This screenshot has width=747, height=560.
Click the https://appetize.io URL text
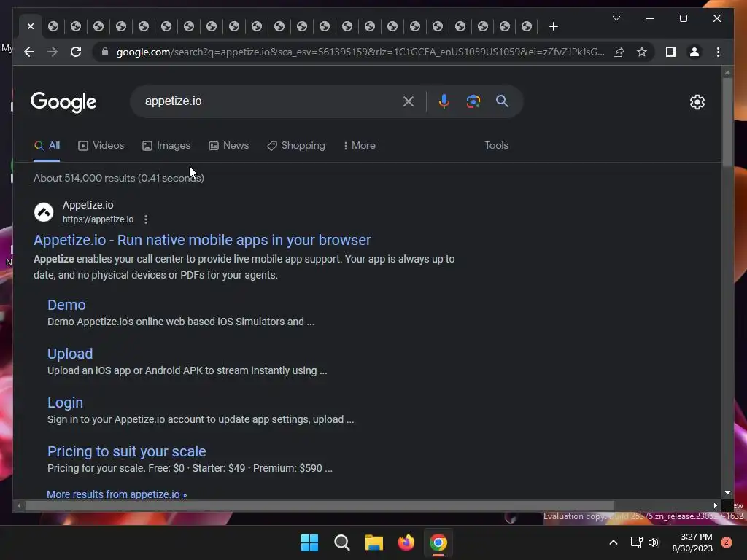(x=98, y=219)
